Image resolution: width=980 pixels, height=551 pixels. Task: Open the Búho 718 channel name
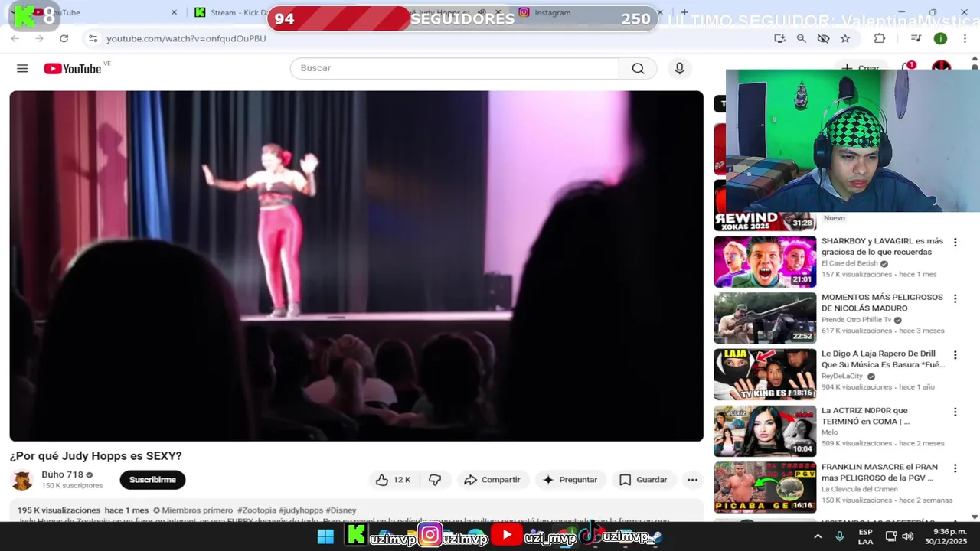pos(62,474)
